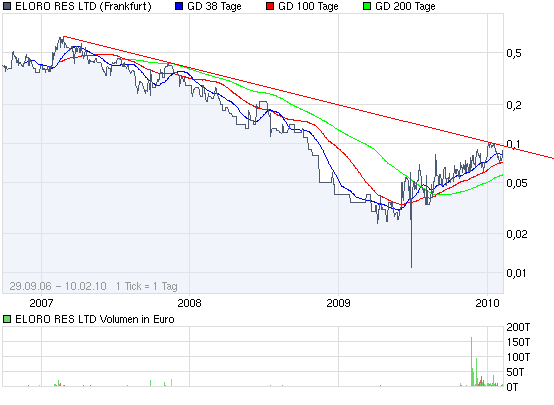Click the 0T volume axis label
This screenshot has height=405, width=554.
[x=512, y=387]
